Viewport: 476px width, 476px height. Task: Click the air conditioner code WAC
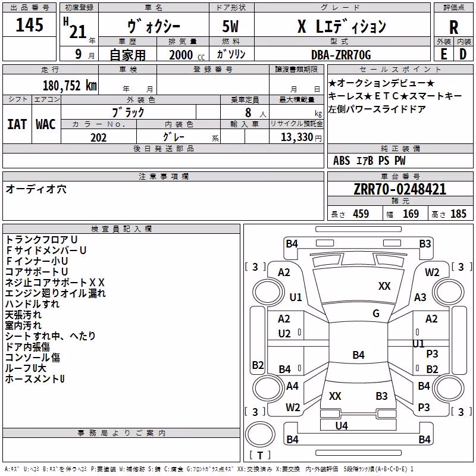(46, 124)
